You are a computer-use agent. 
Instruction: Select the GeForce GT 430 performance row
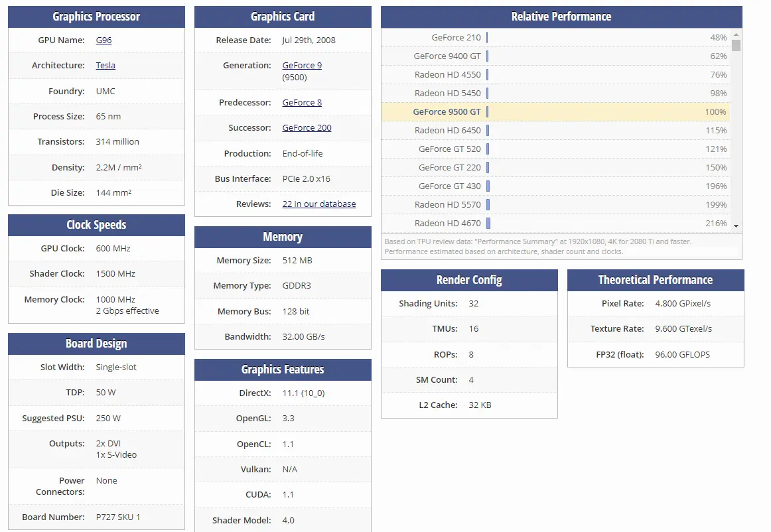[555, 186]
